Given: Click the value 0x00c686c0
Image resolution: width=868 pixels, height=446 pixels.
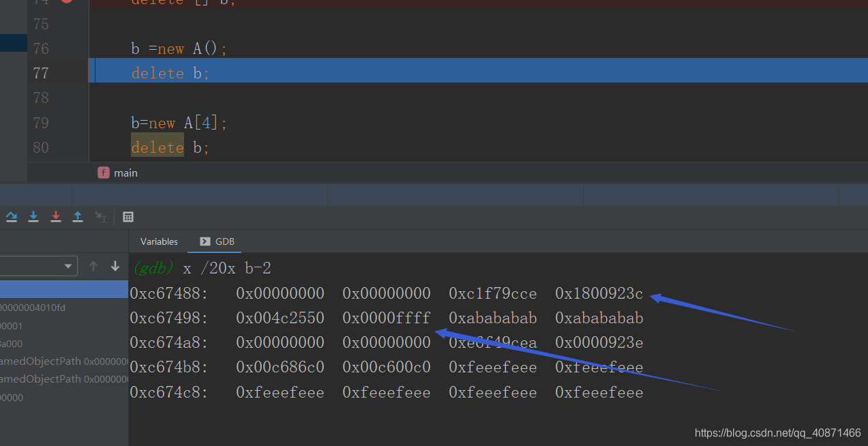Looking at the screenshot, I should coord(280,367).
